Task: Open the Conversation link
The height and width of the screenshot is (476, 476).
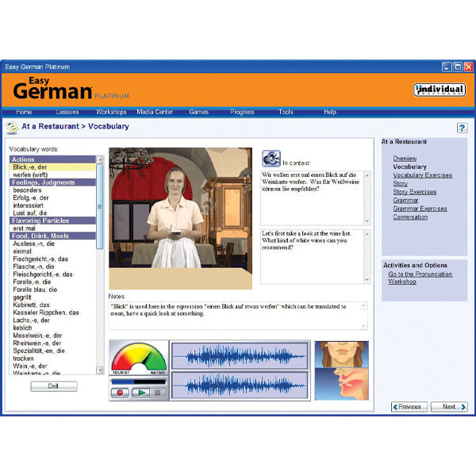Action: pyautogui.click(x=410, y=217)
